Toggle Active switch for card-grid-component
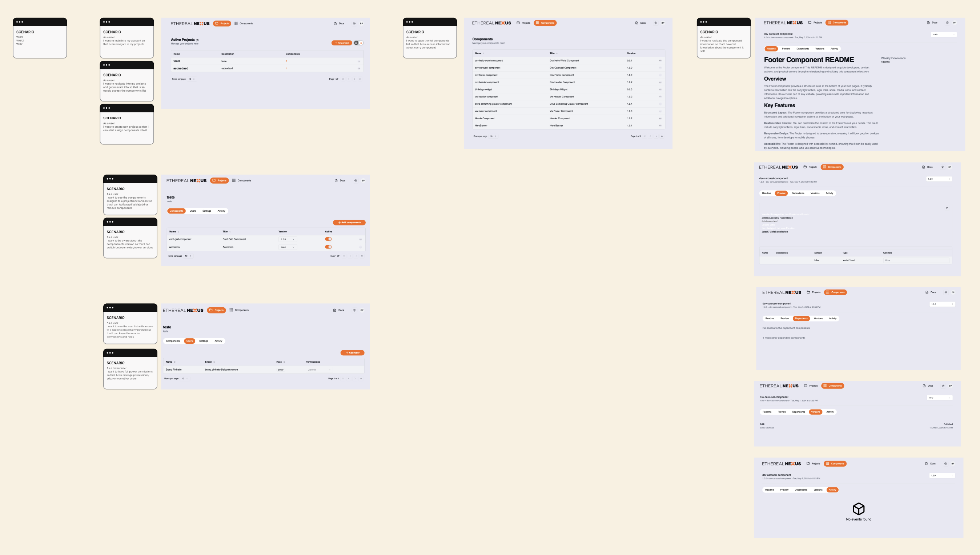 click(328, 239)
